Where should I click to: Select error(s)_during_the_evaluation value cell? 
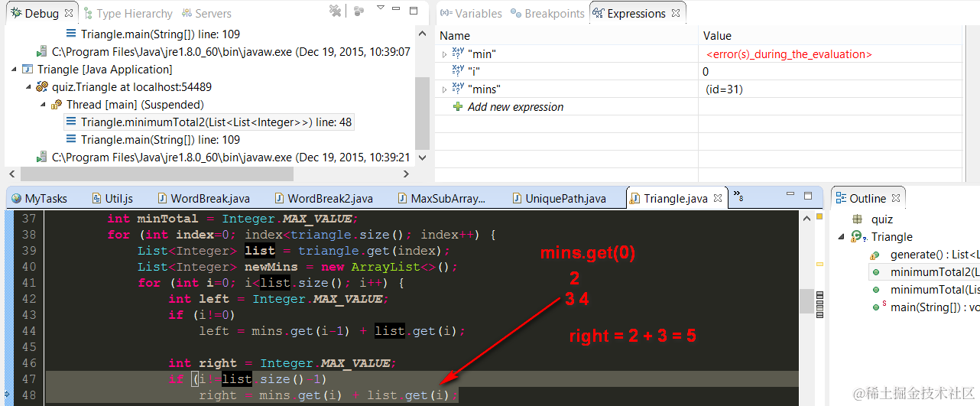click(x=789, y=54)
